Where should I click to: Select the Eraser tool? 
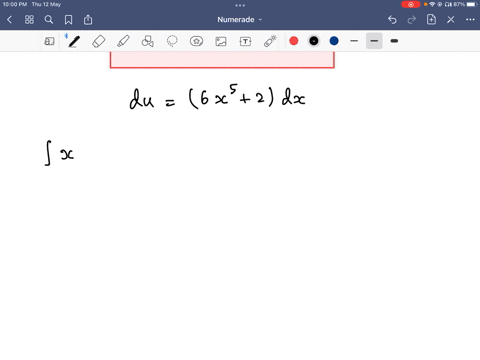(x=99, y=41)
